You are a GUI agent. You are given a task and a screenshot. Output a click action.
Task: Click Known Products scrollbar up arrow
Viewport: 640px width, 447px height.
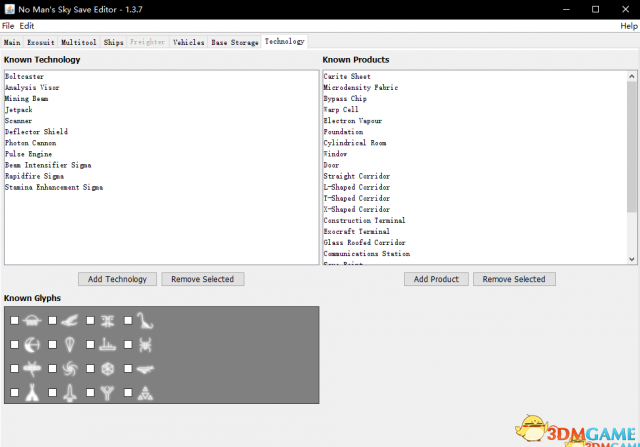(x=632, y=76)
